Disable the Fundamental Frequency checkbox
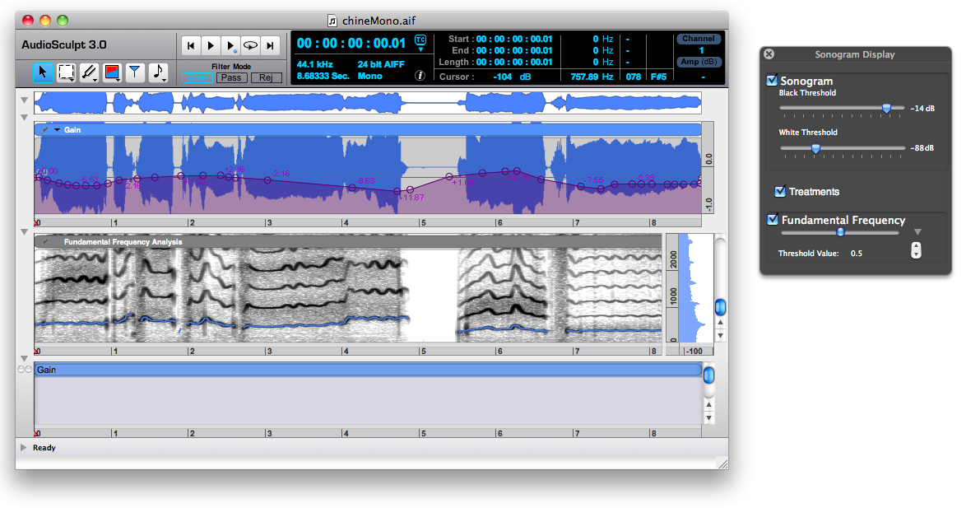The image size is (980, 508). 772,220
